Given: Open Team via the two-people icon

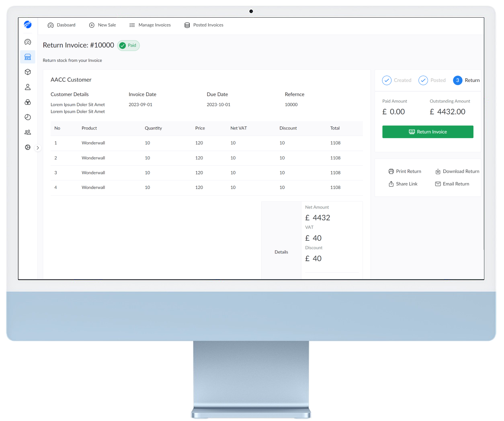Looking at the screenshot, I should [x=27, y=132].
